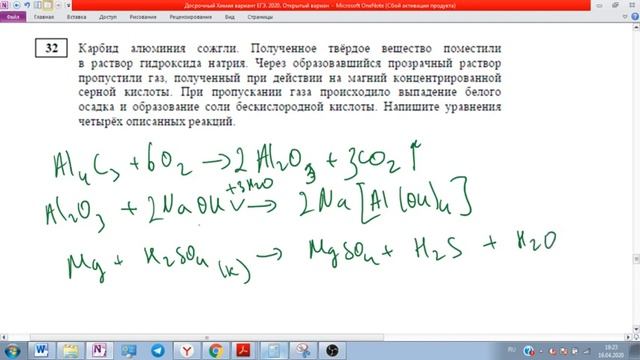Open Telegram from the taskbar
The width and height of the screenshot is (640, 360).
pyautogui.click(x=158, y=351)
